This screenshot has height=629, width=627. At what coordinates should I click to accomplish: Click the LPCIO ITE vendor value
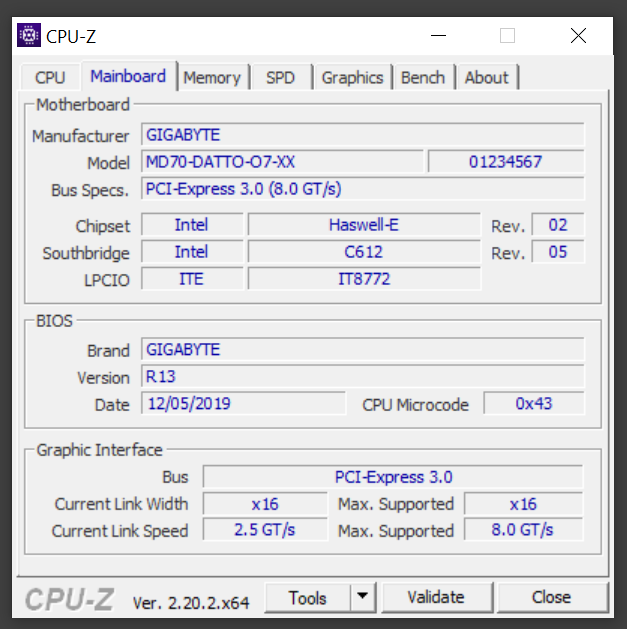click(x=192, y=279)
